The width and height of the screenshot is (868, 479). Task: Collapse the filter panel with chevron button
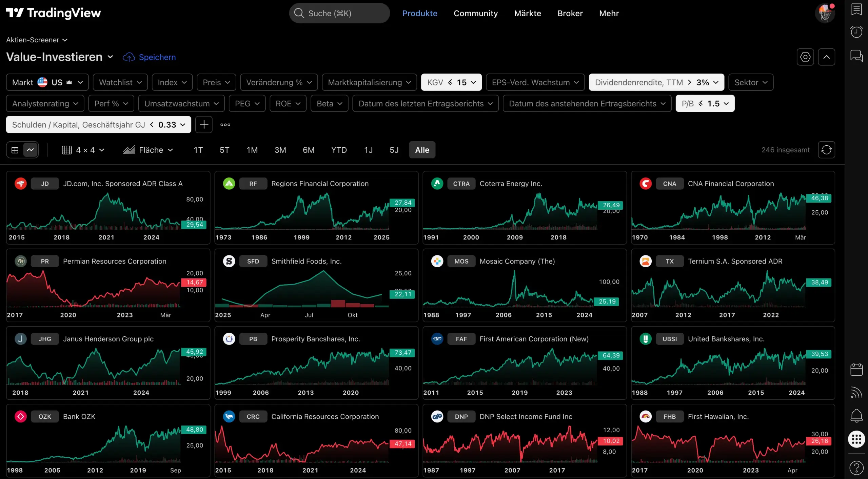pos(826,57)
